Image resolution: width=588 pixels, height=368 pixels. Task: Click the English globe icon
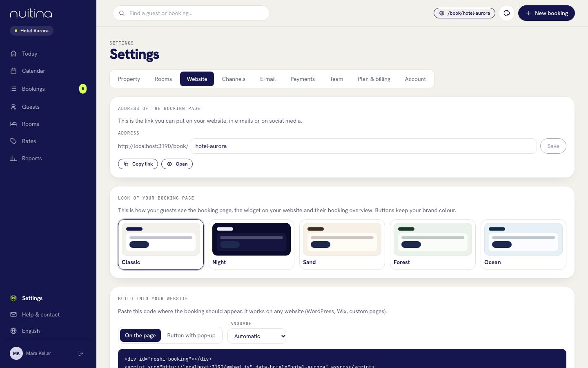click(x=13, y=331)
